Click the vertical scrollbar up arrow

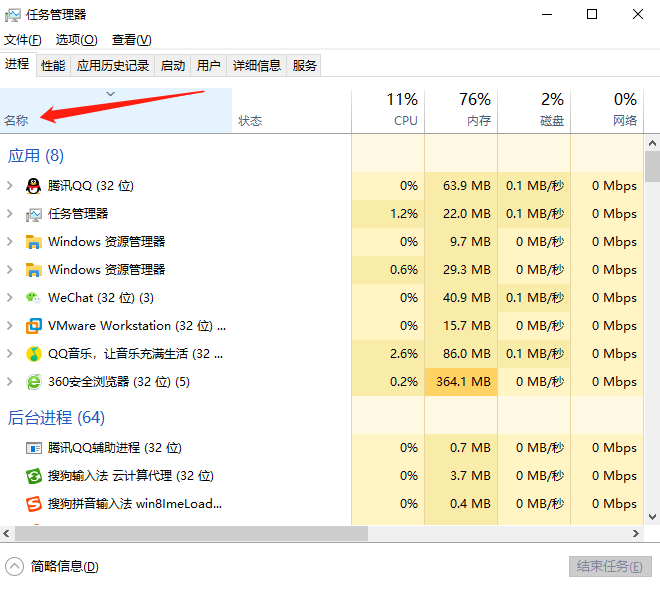click(x=652, y=144)
